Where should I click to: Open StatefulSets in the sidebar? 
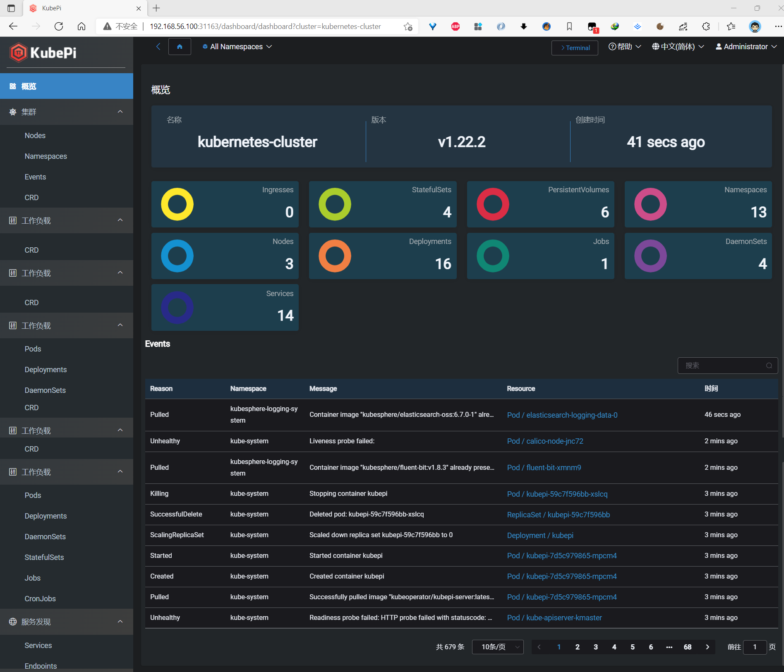[x=44, y=557]
